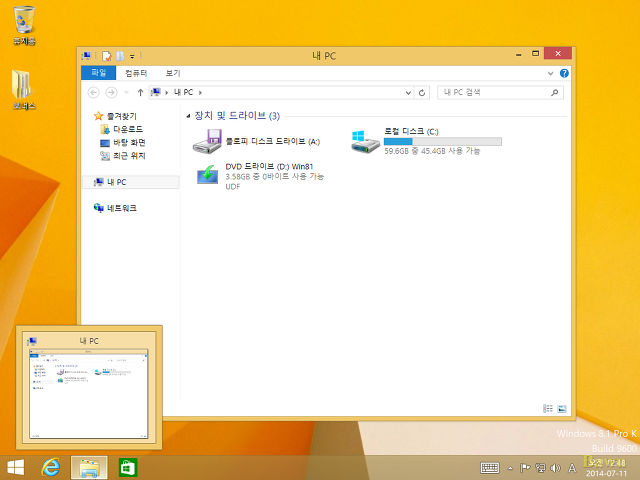The height and width of the screenshot is (480, 640).
Task: Click the A input language indicator
Action: [572, 468]
